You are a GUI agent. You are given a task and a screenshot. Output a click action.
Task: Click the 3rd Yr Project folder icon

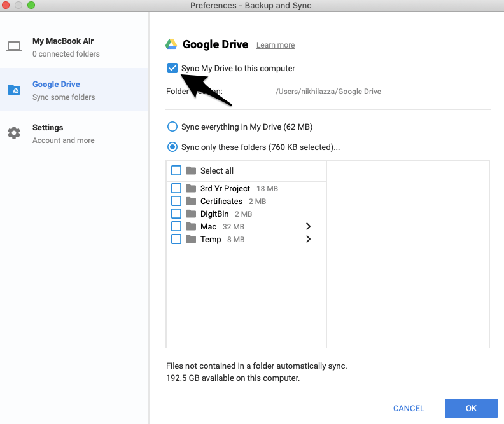click(x=191, y=188)
